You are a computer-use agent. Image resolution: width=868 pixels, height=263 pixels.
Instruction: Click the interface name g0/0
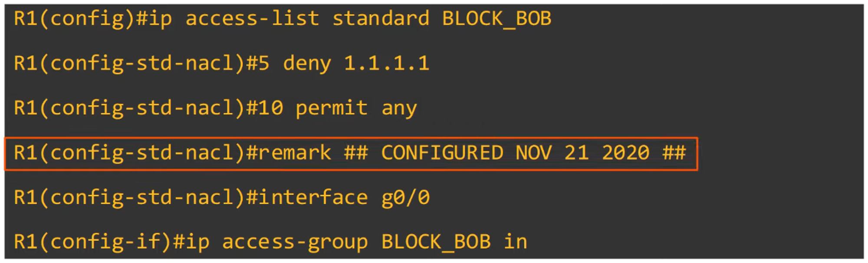click(x=405, y=197)
